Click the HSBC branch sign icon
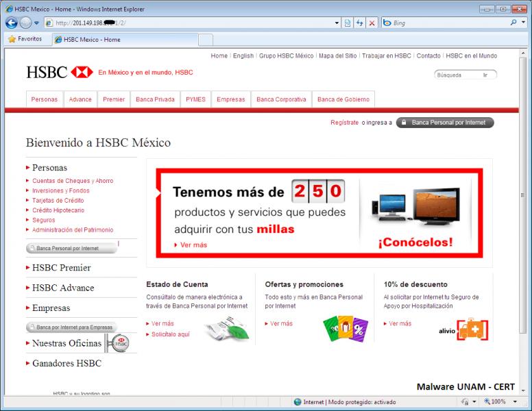This screenshot has width=532, height=411. (117, 342)
